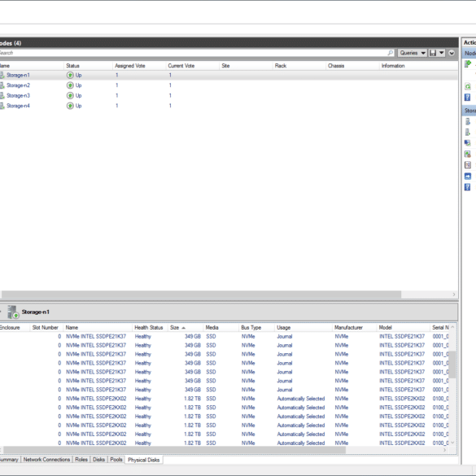The image size is (476, 476).
Task: Select the Storage-n1 node row
Action: tap(229, 75)
